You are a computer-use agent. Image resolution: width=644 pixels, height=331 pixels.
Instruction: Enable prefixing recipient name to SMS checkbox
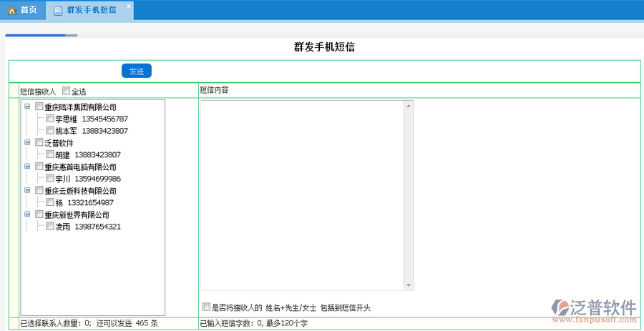206,307
